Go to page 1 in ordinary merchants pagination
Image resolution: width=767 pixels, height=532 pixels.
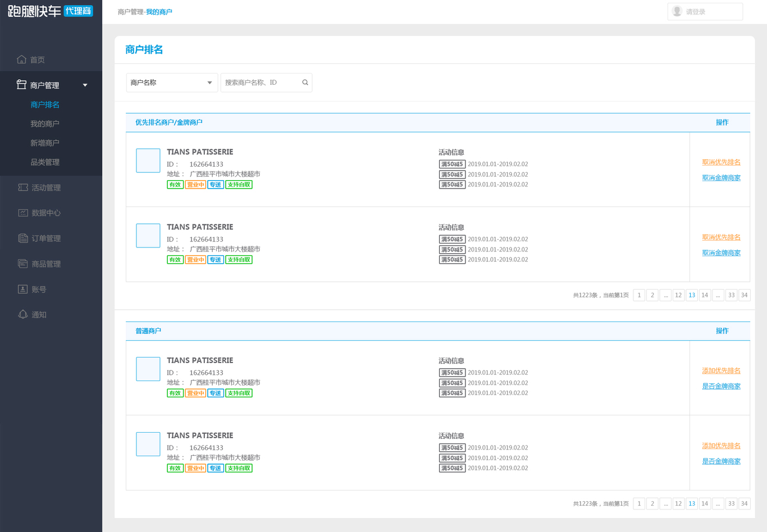tap(639, 504)
